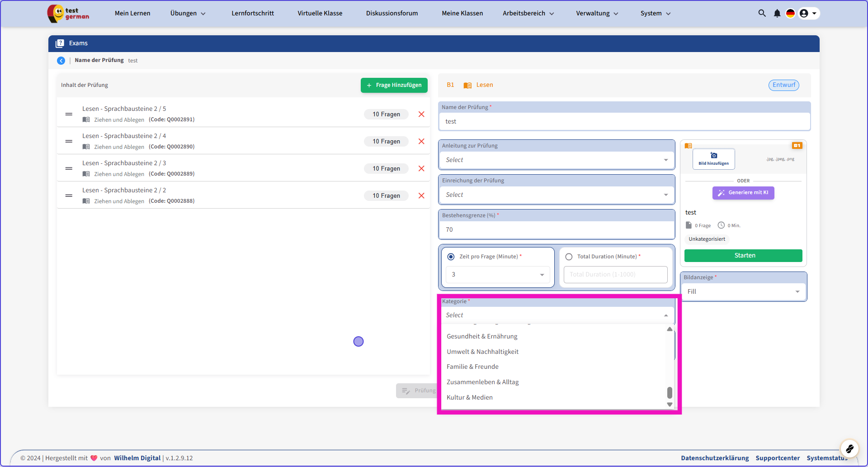This screenshot has width=868, height=467.
Task: Open the Verwaltung menu
Action: 596,13
